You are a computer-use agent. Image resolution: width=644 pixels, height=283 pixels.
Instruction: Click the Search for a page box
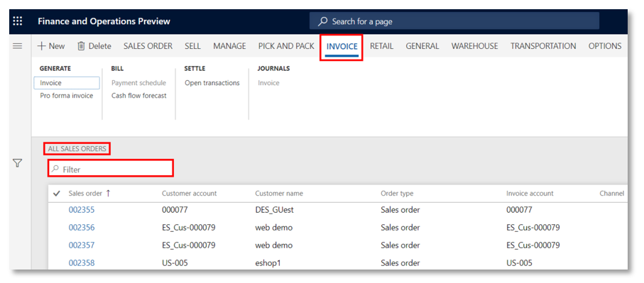(x=454, y=21)
